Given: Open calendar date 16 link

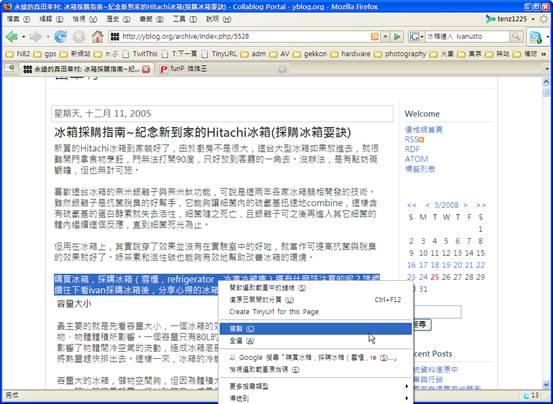Looking at the screenshot, I should click(412, 265).
